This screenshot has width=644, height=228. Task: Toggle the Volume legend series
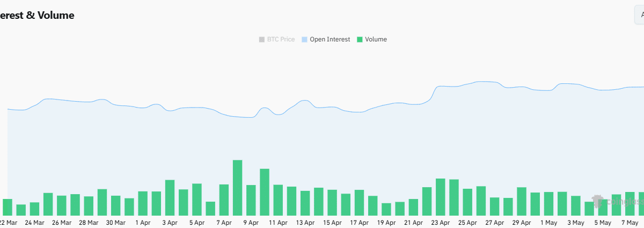pos(376,39)
